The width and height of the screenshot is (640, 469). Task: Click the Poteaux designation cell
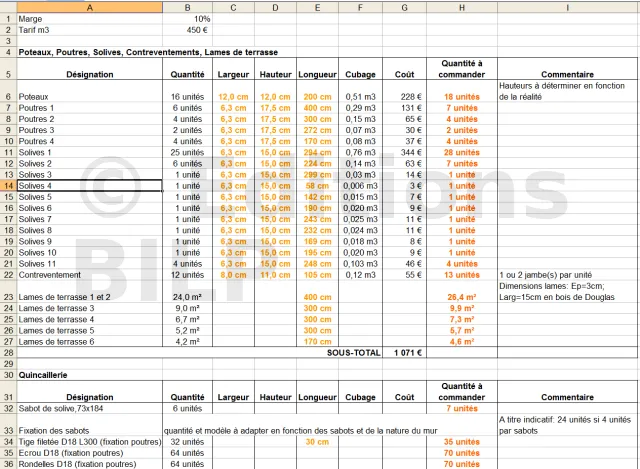click(x=90, y=96)
